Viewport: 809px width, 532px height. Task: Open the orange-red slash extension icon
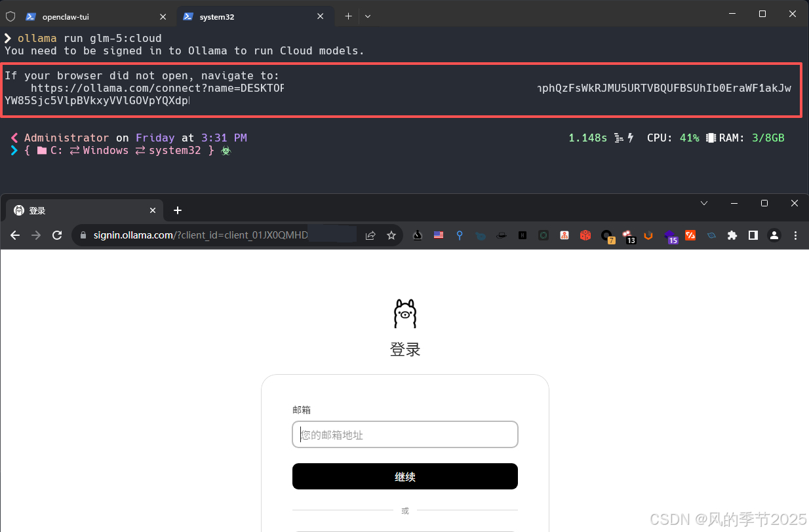pos(690,235)
